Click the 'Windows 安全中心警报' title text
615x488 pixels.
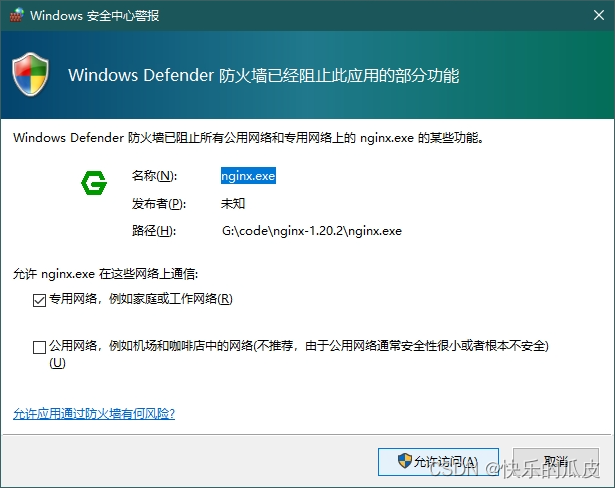click(95, 16)
